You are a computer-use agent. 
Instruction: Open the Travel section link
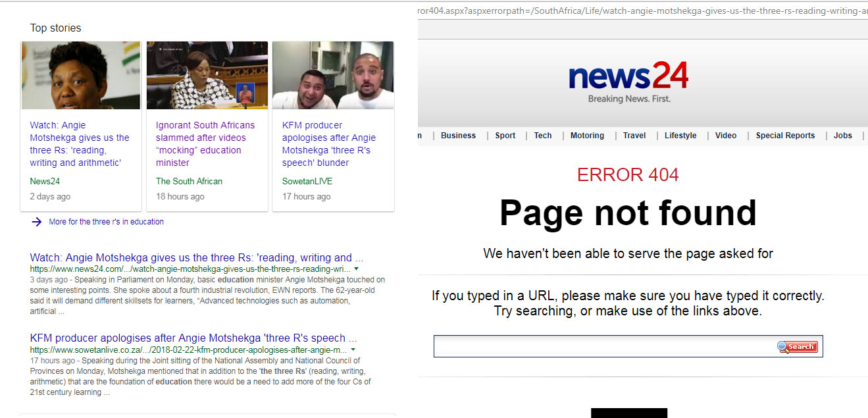click(634, 136)
